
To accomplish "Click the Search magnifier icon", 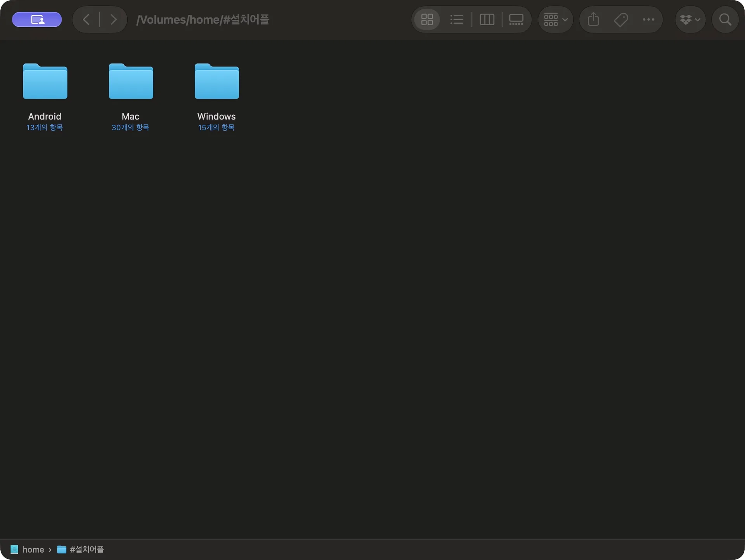I will (725, 19).
